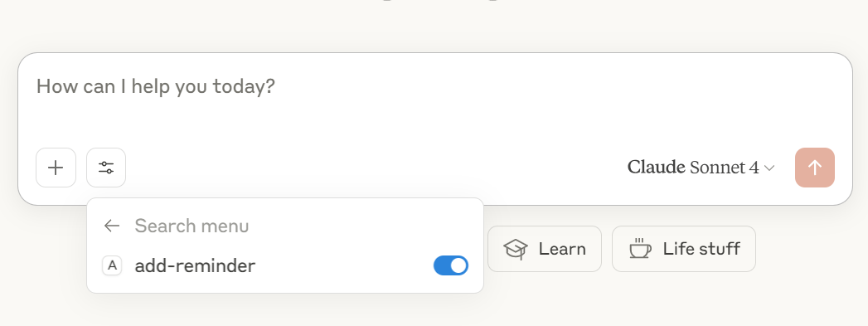This screenshot has width=868, height=326.
Task: Click the Life stuff suggestion button
Action: point(684,249)
